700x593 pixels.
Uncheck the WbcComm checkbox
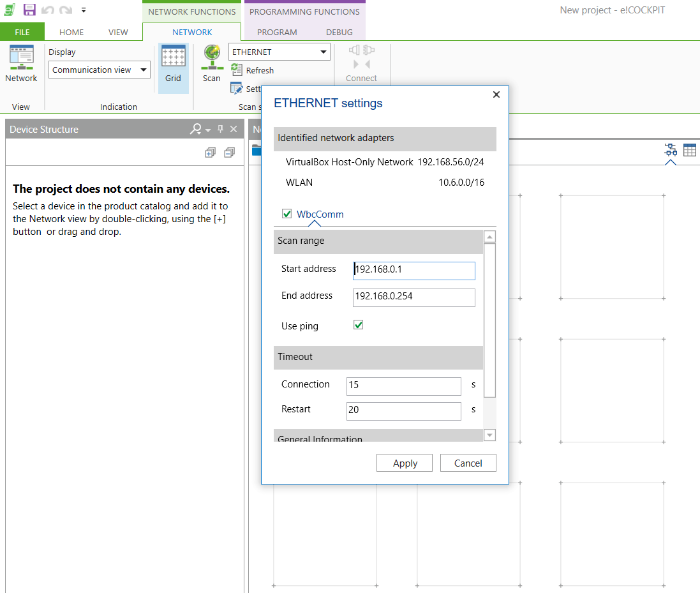pos(287,214)
